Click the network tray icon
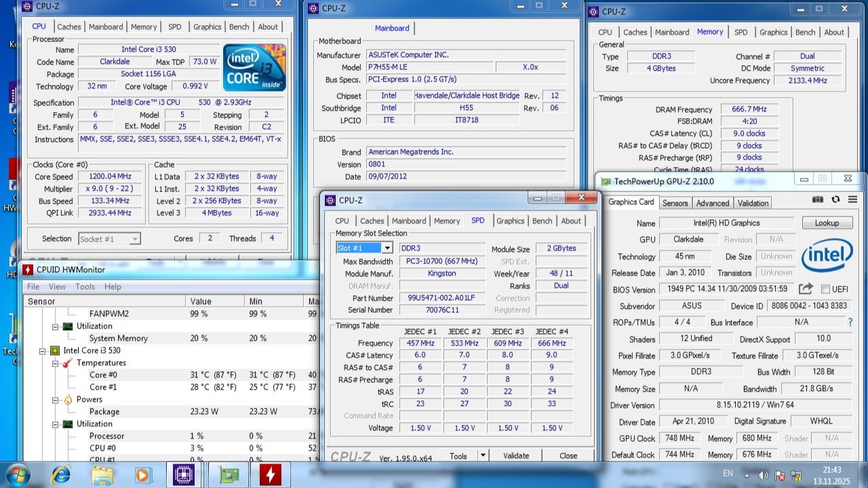Viewport: 868px width, 488px height. (795, 475)
